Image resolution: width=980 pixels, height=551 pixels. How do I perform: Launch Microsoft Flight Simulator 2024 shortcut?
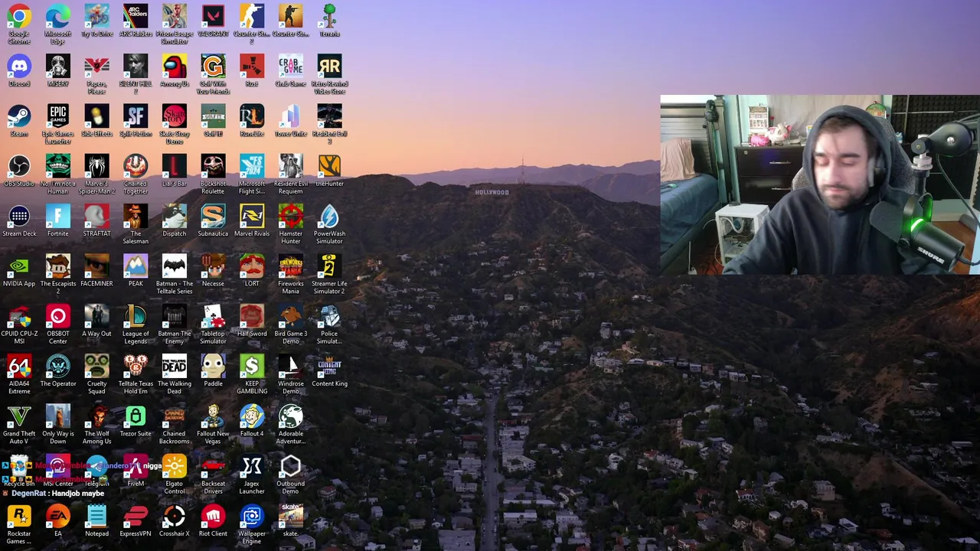coord(252,166)
